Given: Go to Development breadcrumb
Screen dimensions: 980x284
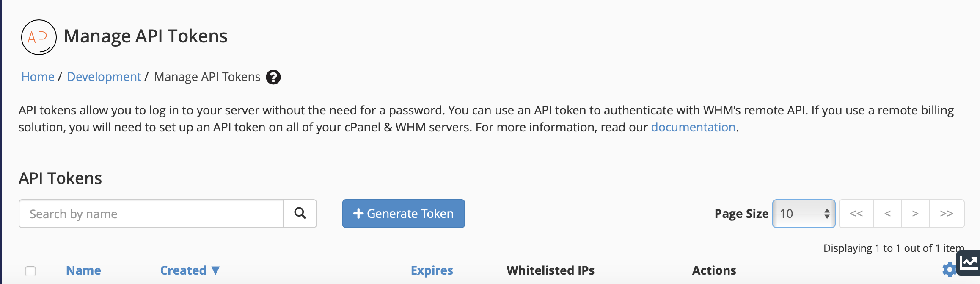Looking at the screenshot, I should [x=104, y=77].
